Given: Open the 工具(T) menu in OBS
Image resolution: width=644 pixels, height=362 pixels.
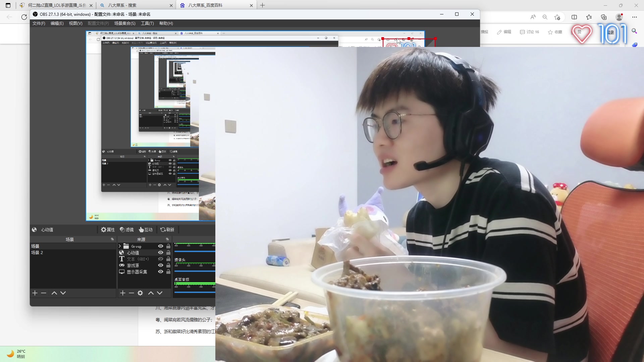Looking at the screenshot, I should click(147, 23).
